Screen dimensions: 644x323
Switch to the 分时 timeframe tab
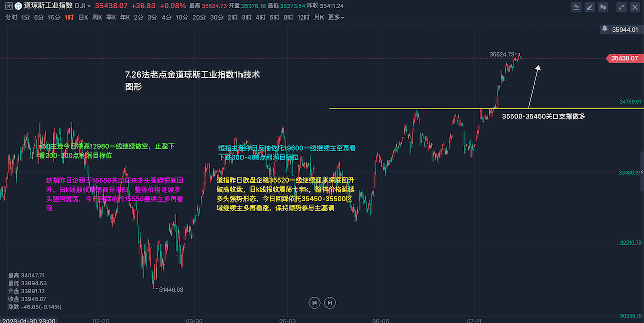coord(11,17)
